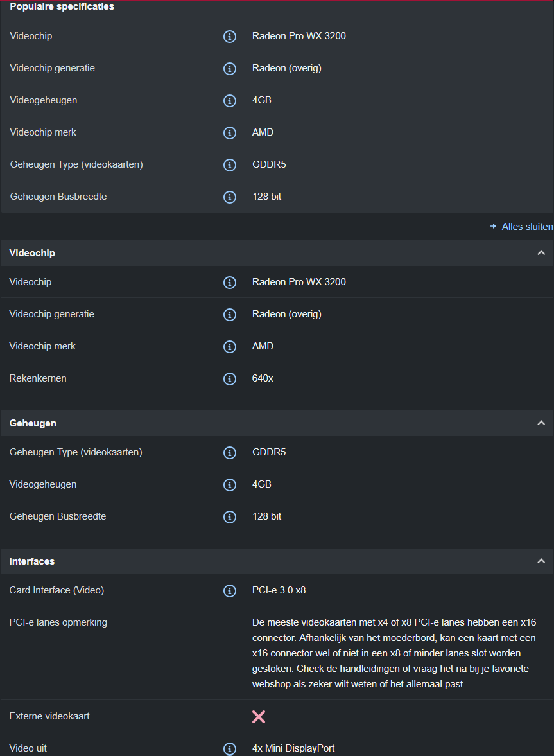Collapse the Interfaces section chevron

tap(541, 561)
